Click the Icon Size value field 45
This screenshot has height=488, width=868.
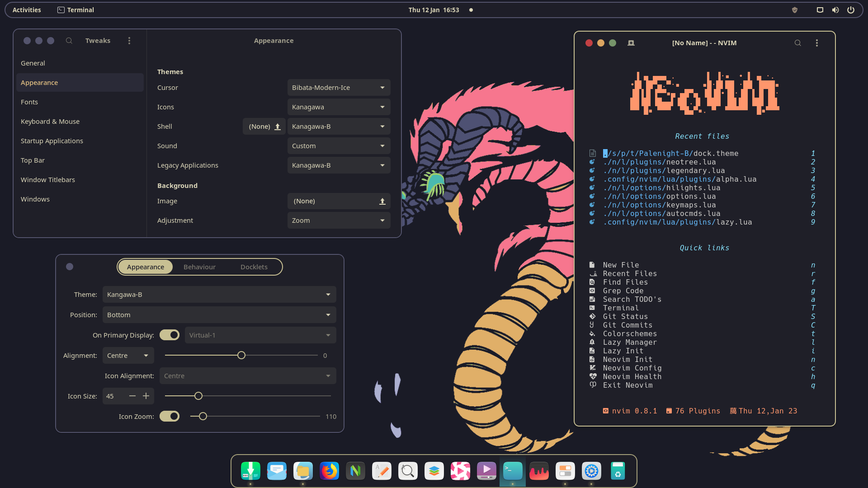tap(114, 396)
